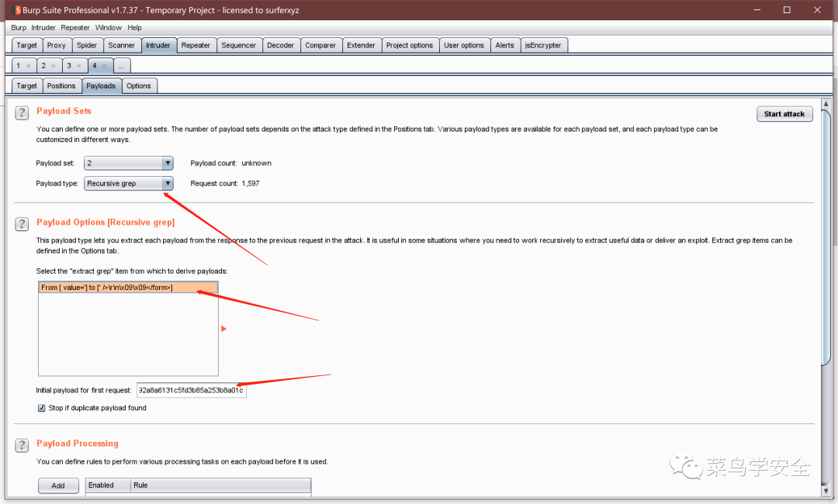Select the main Intruder tab

(158, 46)
